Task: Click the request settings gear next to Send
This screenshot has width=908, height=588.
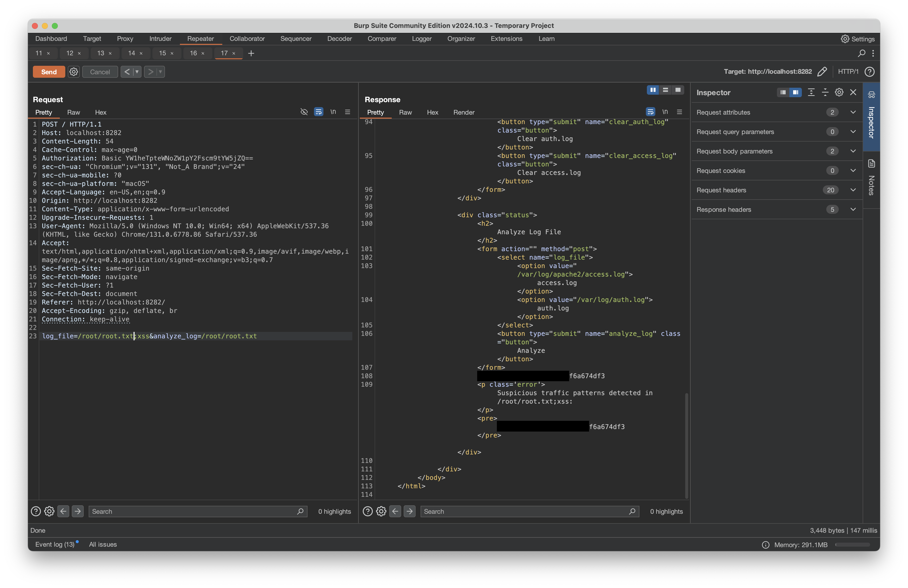Action: 74,72
